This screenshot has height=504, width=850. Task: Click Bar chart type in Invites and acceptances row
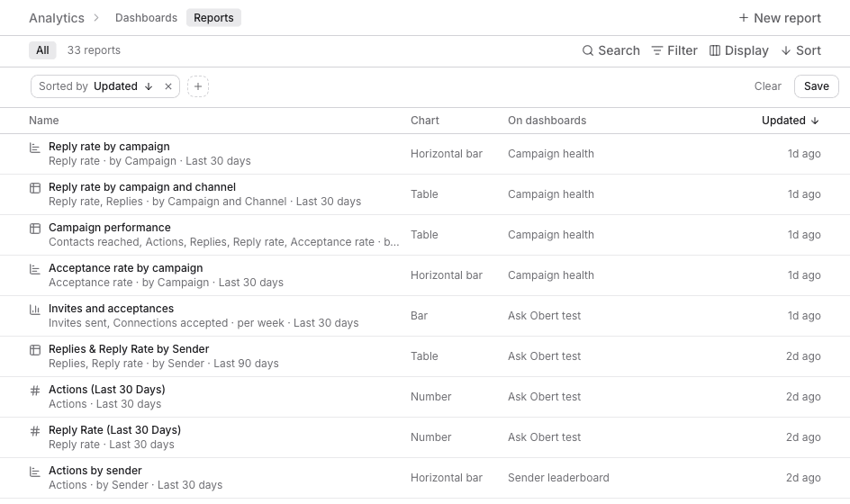pyautogui.click(x=419, y=316)
